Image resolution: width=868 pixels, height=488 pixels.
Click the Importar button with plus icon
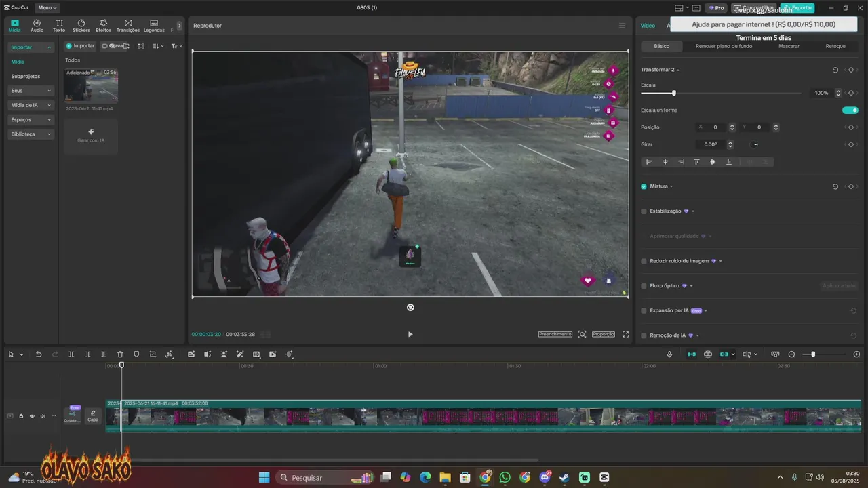tap(80, 46)
